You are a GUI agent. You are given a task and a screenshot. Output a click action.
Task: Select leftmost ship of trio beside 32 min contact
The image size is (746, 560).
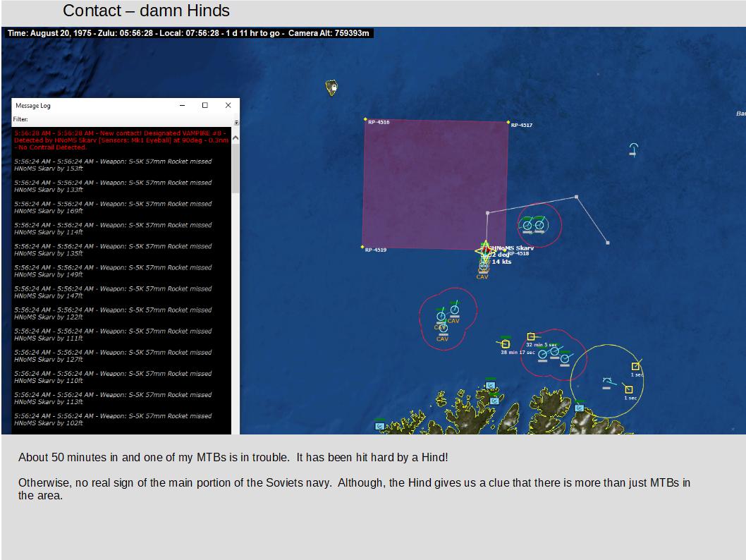point(542,355)
